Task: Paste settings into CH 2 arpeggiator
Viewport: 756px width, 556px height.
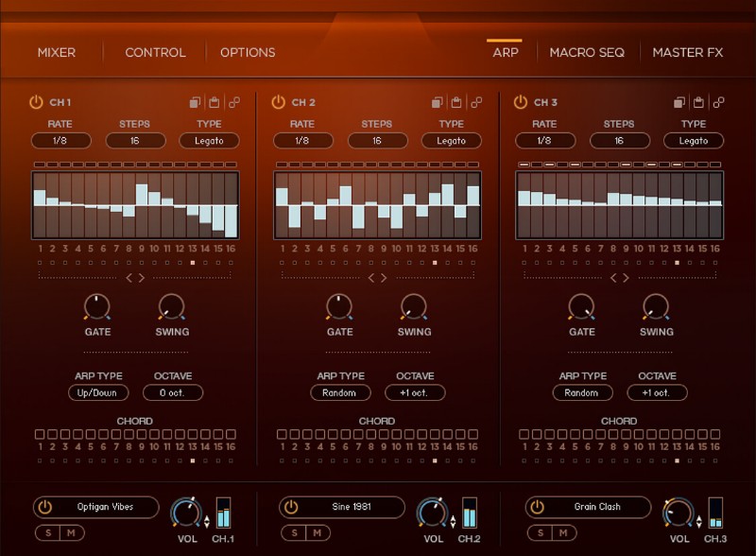Action: [x=455, y=100]
